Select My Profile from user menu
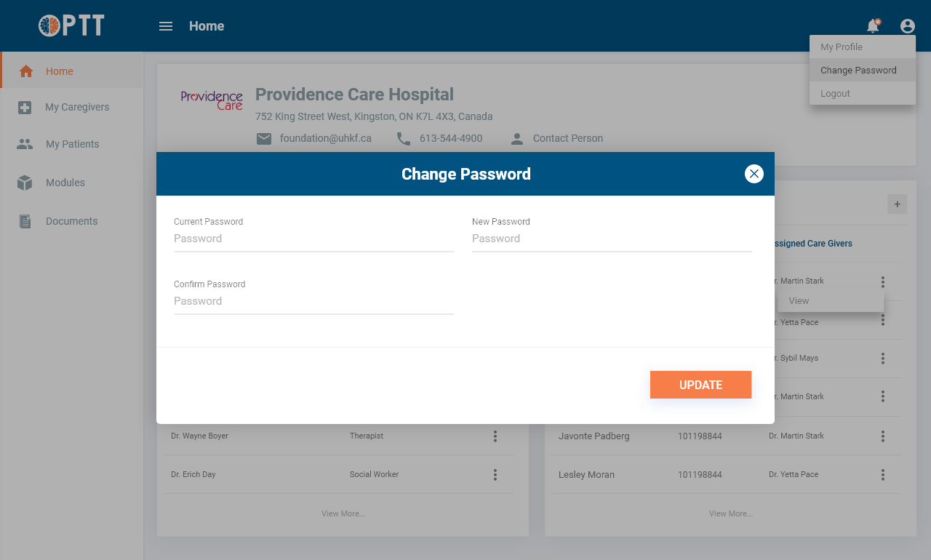This screenshot has width=931, height=560. pyautogui.click(x=842, y=47)
